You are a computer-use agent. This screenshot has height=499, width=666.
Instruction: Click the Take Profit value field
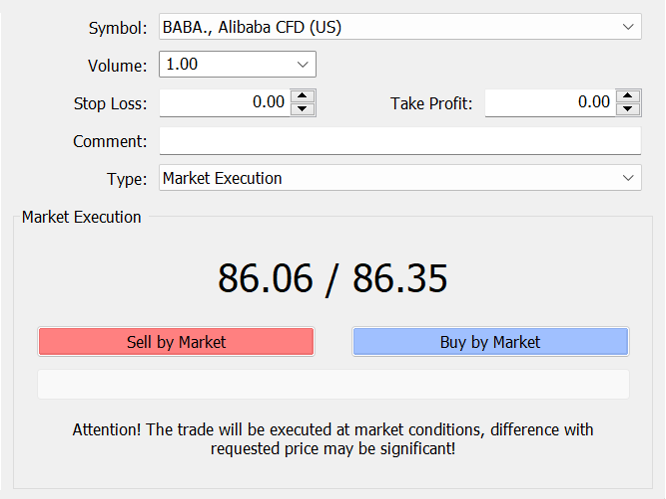(549, 102)
